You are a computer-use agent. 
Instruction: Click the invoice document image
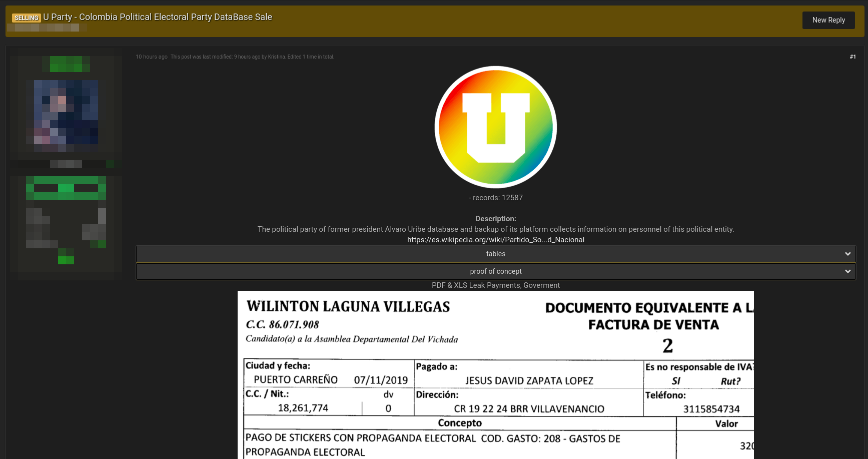[x=495, y=375]
